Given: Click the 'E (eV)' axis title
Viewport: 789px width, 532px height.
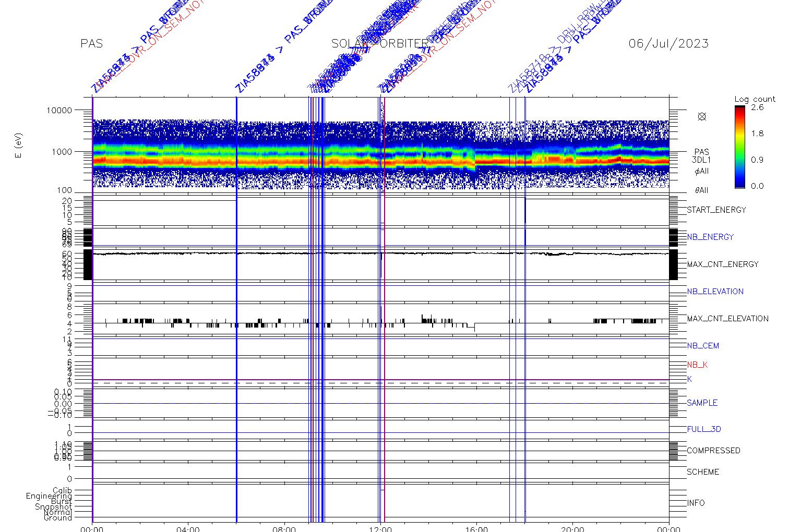Looking at the screenshot, I should point(19,147).
